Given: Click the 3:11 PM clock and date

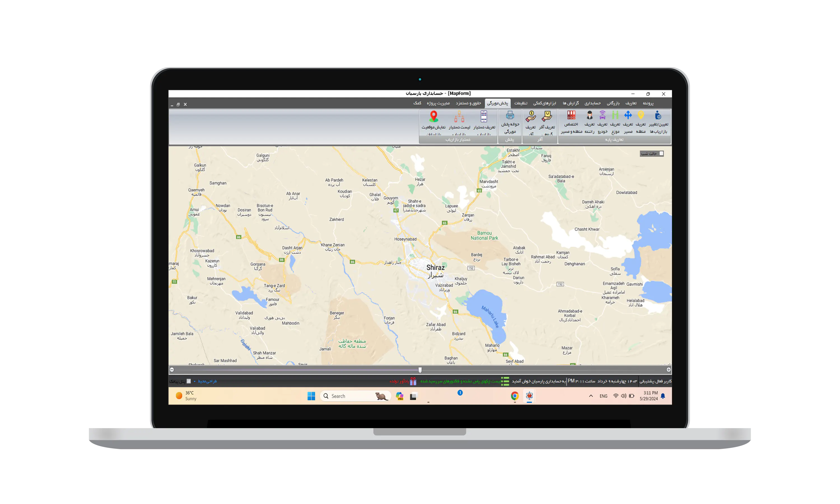Looking at the screenshot, I should [x=648, y=396].
